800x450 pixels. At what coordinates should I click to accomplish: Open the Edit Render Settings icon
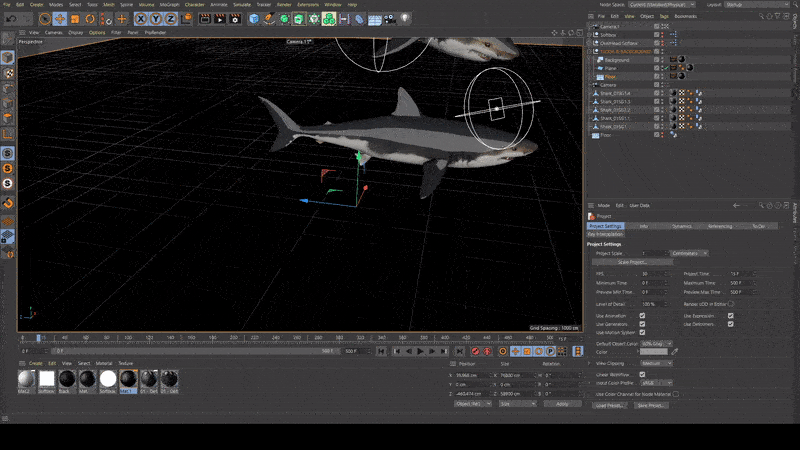[237, 18]
